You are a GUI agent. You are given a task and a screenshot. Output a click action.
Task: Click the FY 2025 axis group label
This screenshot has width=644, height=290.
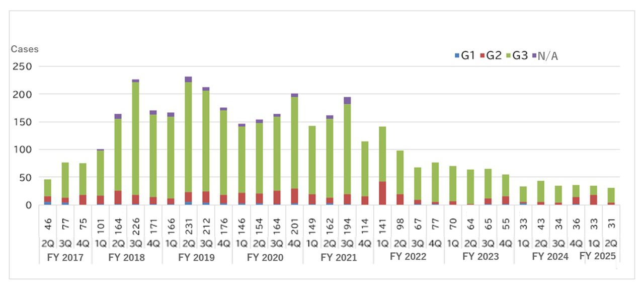[x=598, y=256]
